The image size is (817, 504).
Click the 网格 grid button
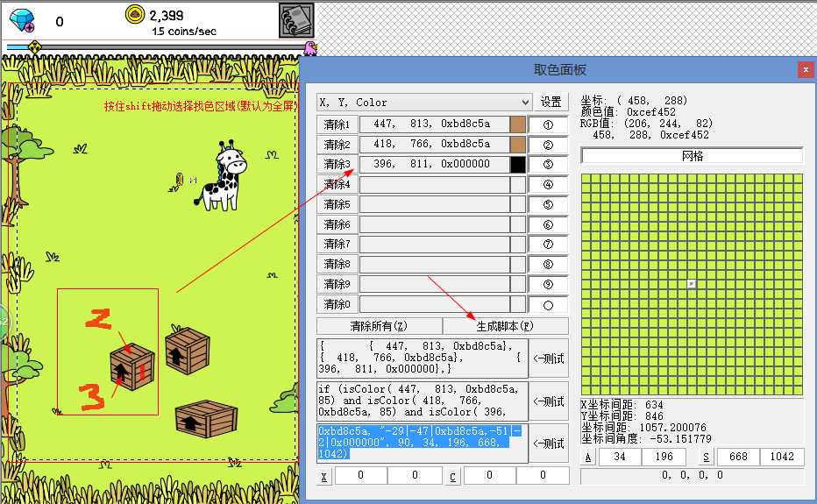point(692,156)
